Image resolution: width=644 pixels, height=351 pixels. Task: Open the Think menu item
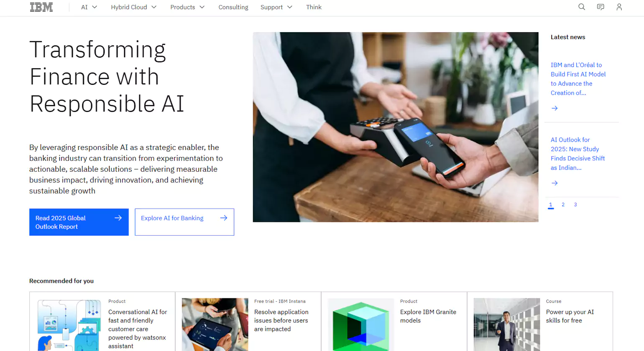(314, 7)
